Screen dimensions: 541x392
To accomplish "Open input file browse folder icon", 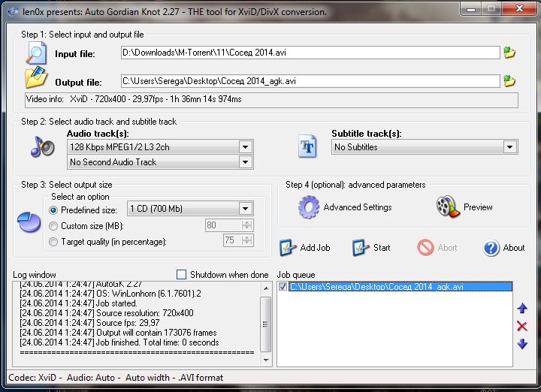I will click(x=509, y=53).
